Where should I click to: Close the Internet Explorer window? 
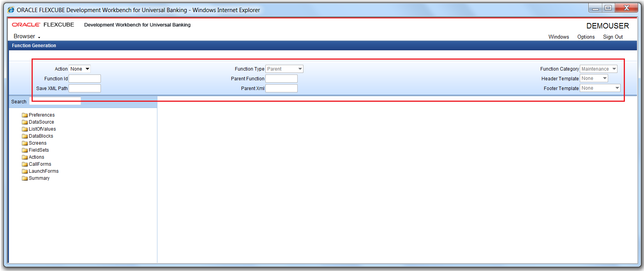(x=626, y=8)
